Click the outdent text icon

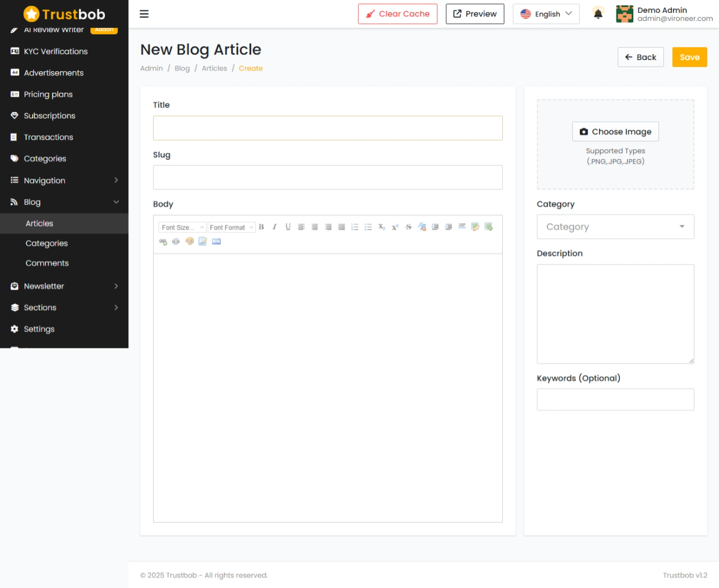click(449, 227)
